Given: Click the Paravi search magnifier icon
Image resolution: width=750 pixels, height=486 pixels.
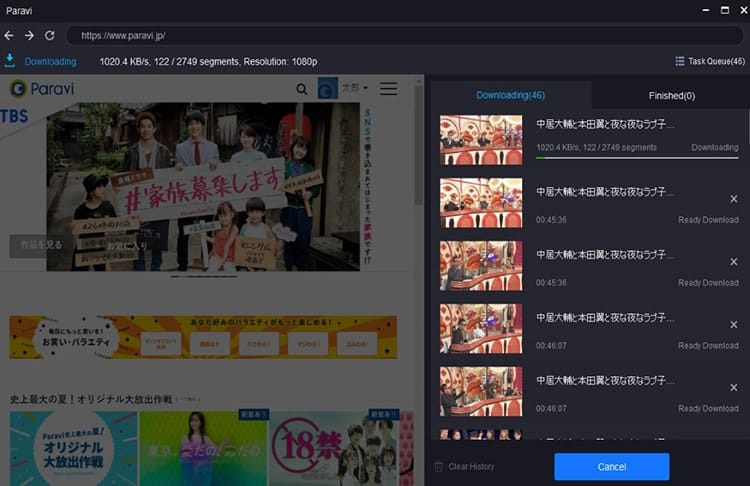Looking at the screenshot, I should coord(302,89).
